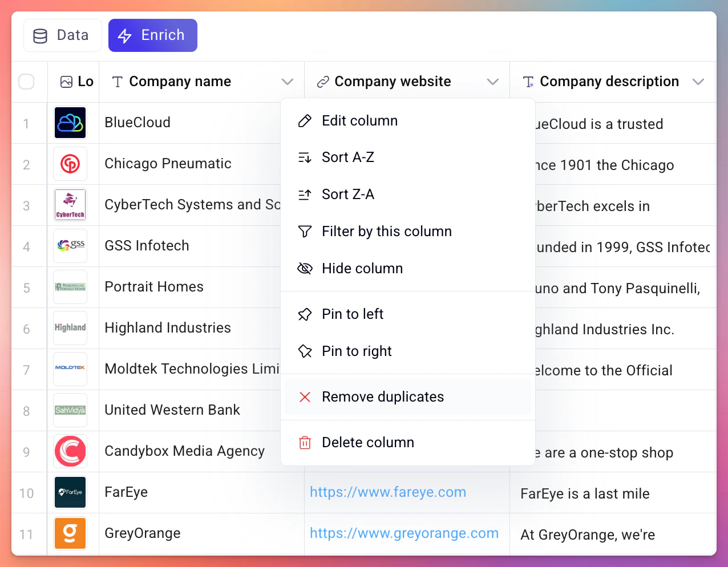
Task: Open the FarEye logo thumbnail
Action: pos(70,492)
